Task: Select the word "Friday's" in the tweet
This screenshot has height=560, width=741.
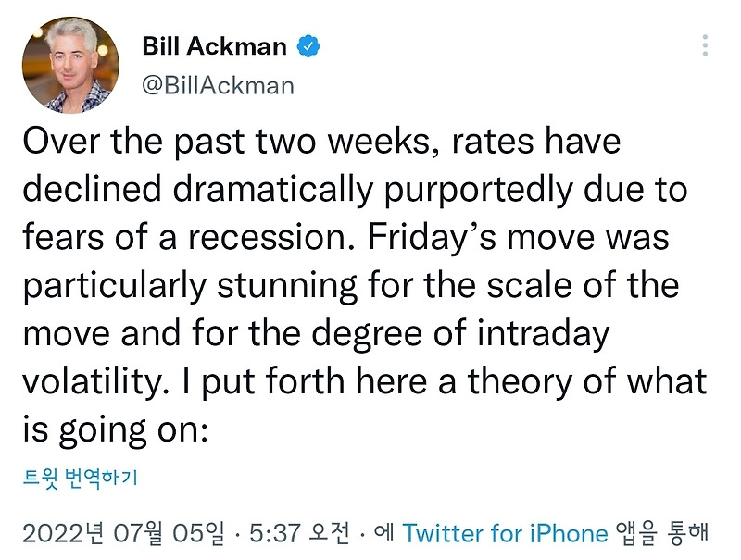Action: click(432, 238)
